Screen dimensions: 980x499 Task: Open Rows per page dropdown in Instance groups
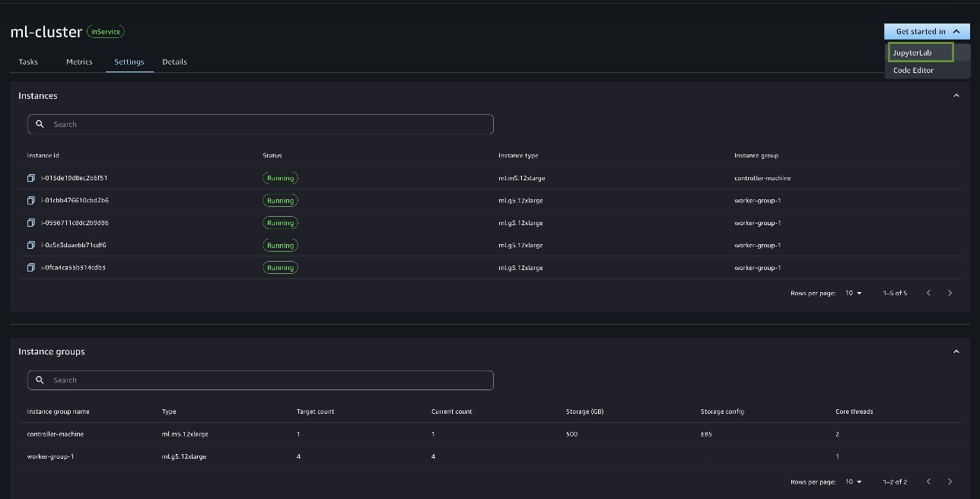(854, 482)
